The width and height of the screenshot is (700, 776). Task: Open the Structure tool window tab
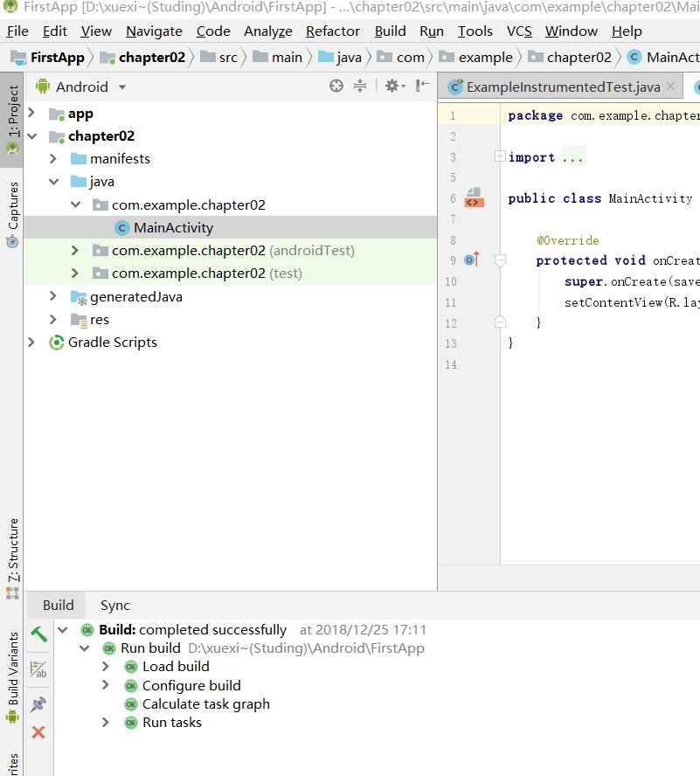[11, 558]
